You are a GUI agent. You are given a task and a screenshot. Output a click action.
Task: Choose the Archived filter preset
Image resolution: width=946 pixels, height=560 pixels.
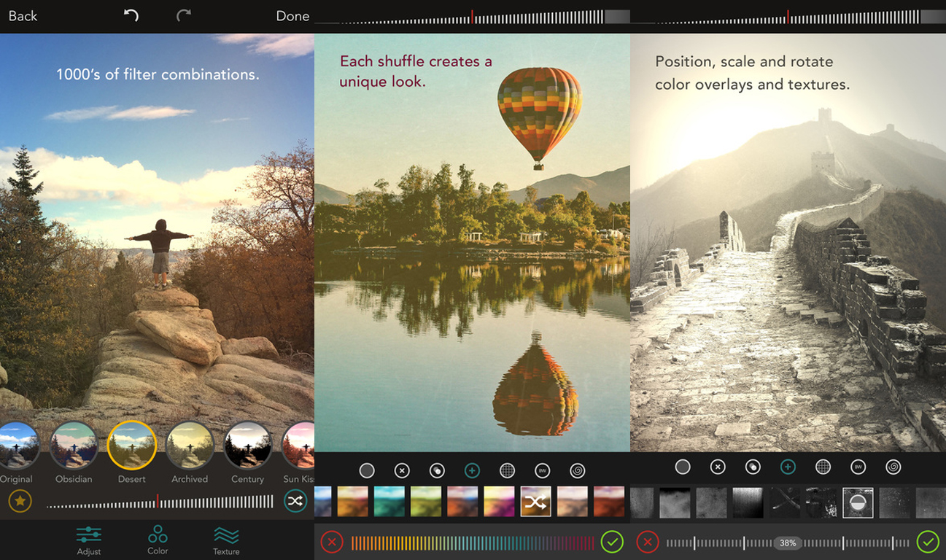[x=190, y=446]
